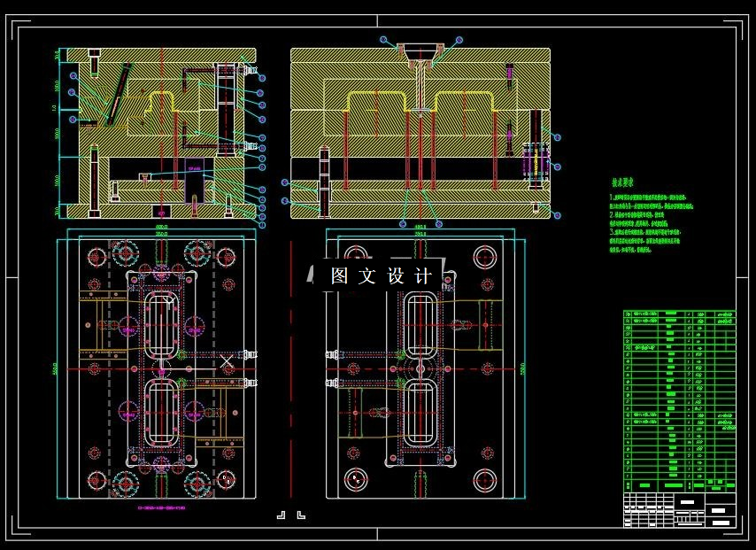Viewport: 756px width, 550px height.
Task: Click the magenta note below the left plan view
Action: pos(161,507)
